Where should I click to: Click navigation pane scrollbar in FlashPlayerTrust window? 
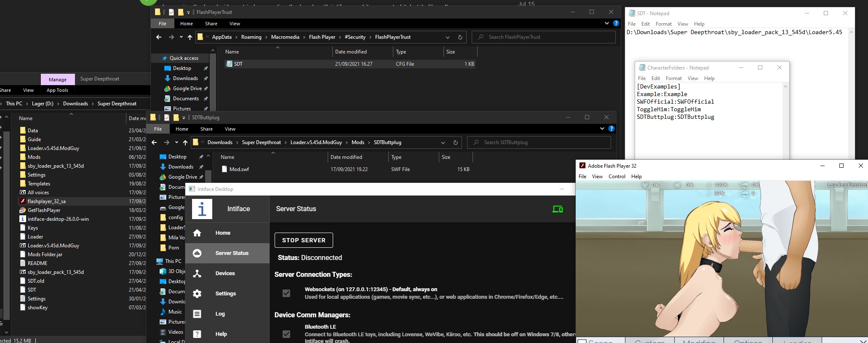coord(213,78)
